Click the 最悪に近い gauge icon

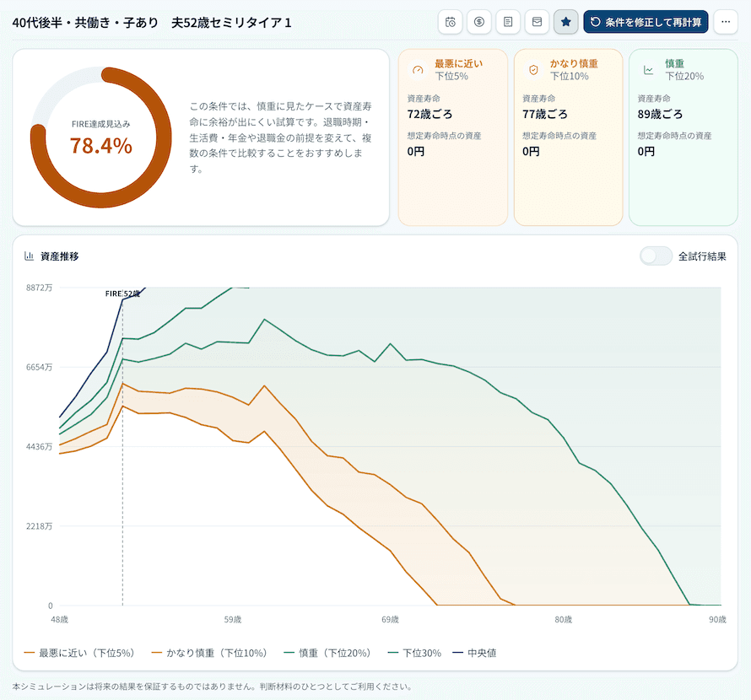[418, 70]
